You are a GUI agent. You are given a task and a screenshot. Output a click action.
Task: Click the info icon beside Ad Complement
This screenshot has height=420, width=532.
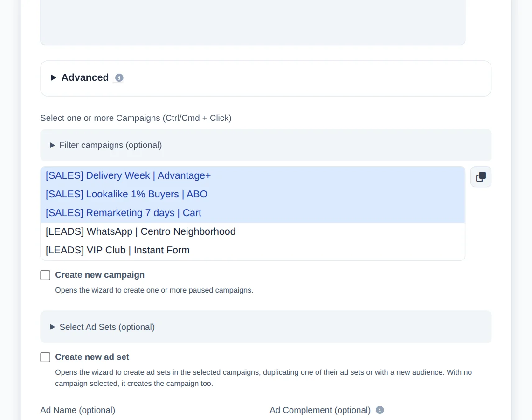point(380,410)
